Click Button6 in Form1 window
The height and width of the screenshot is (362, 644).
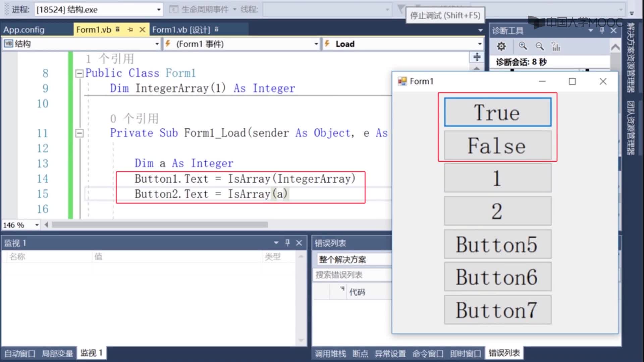[x=498, y=277]
